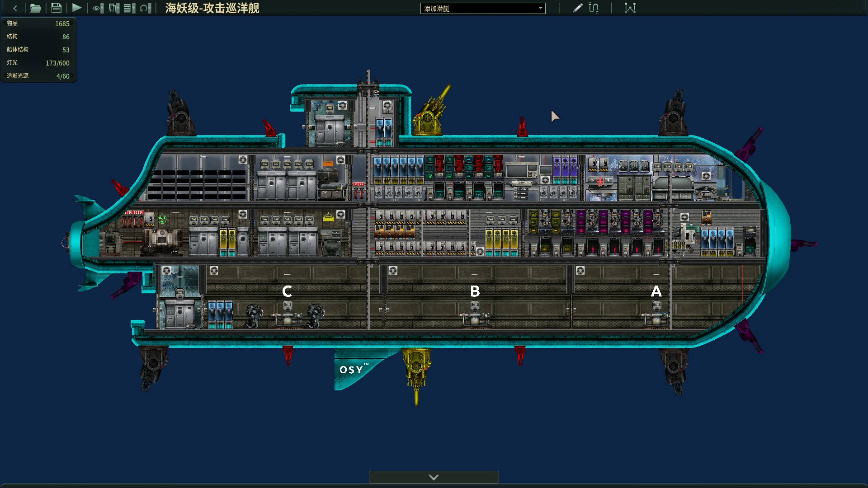Click the 灯光 173/600 counter row
The width and height of the screenshot is (868, 488).
(38, 63)
